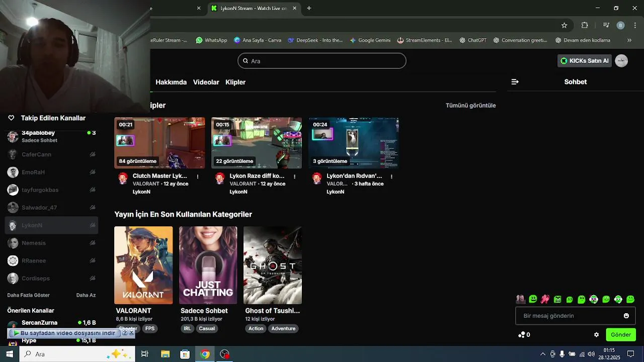644x362 pixels.
Task: Open the VALORANT category cover
Action: click(143, 265)
